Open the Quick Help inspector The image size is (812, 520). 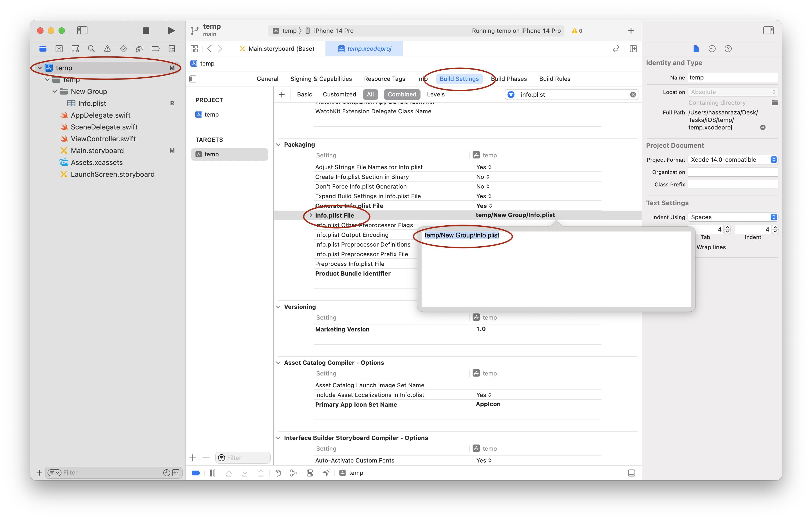coord(728,49)
